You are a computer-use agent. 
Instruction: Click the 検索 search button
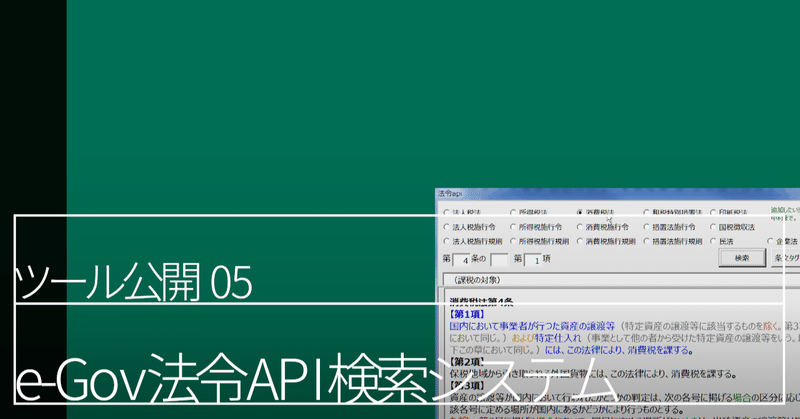[x=742, y=258]
